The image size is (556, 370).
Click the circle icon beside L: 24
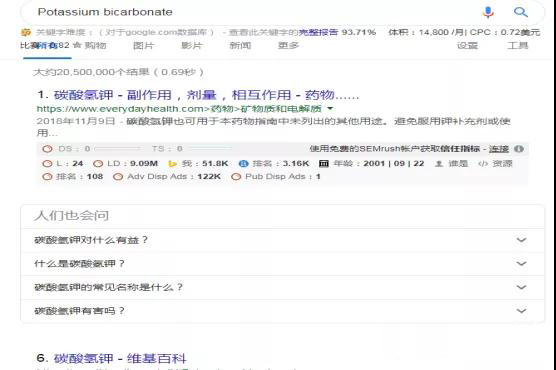[x=47, y=164]
